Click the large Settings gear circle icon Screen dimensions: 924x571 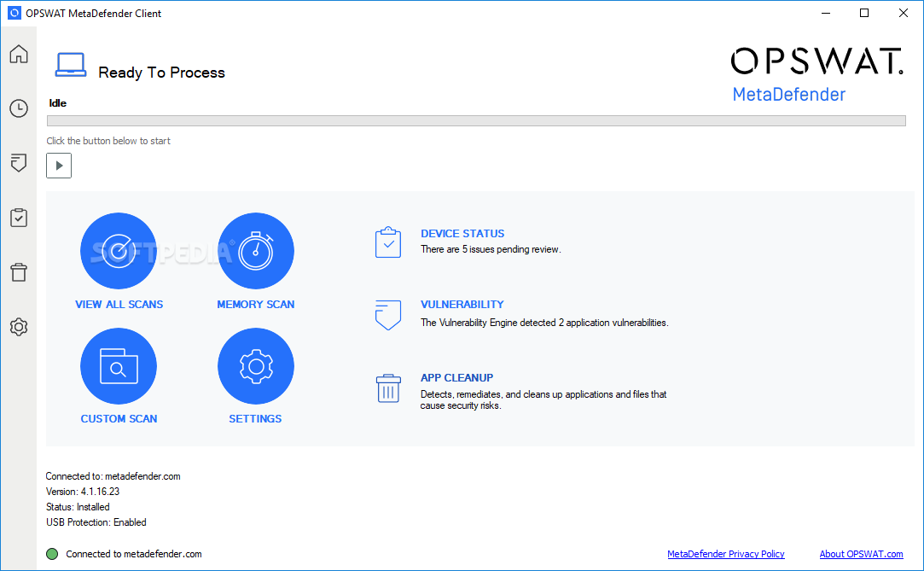tap(256, 366)
